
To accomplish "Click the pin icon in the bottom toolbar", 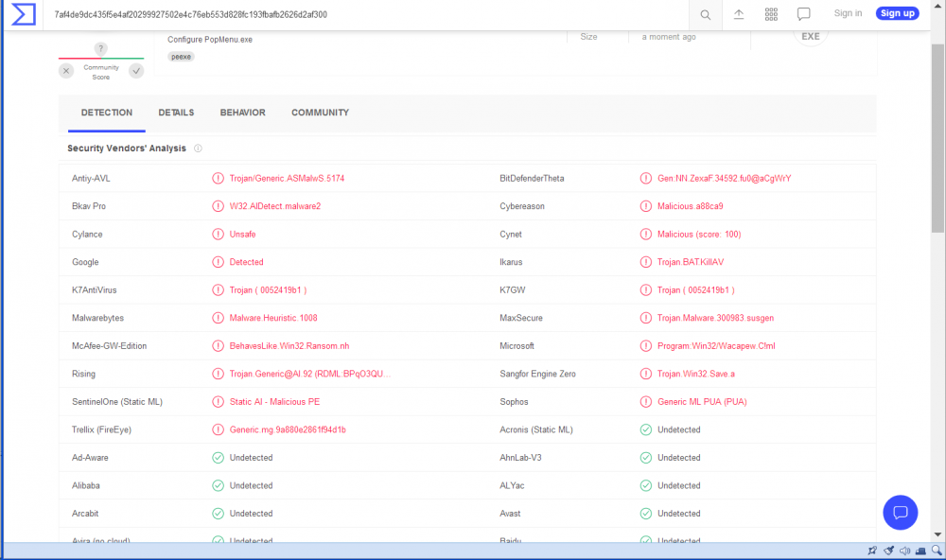I will (872, 550).
